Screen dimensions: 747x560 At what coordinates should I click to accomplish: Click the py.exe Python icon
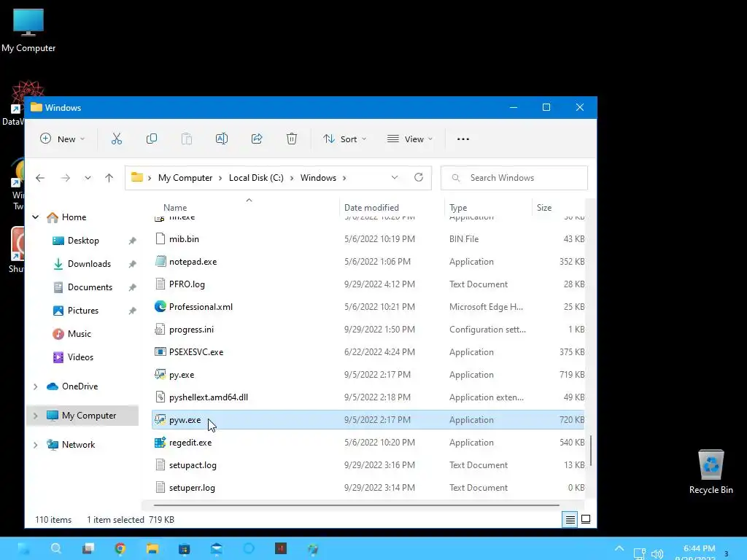(160, 374)
